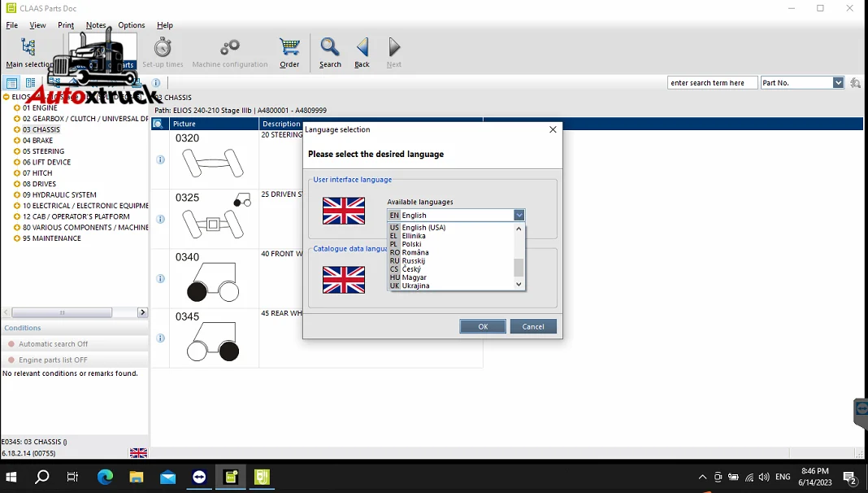Open the Options menu
Viewport: 868px width, 493px height.
pyautogui.click(x=131, y=25)
